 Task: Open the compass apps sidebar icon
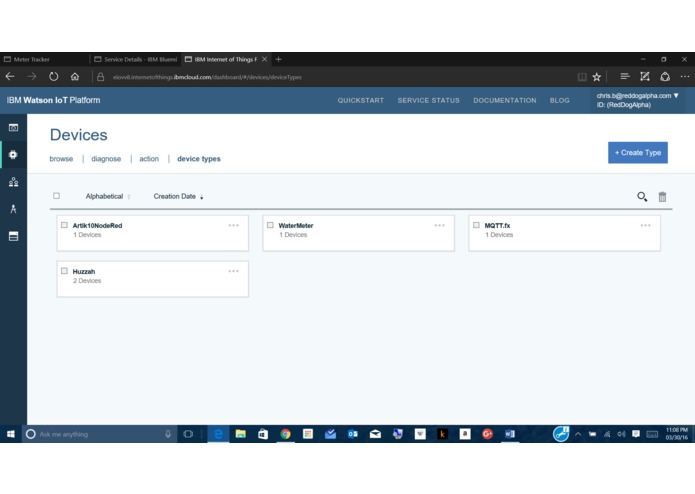13,209
